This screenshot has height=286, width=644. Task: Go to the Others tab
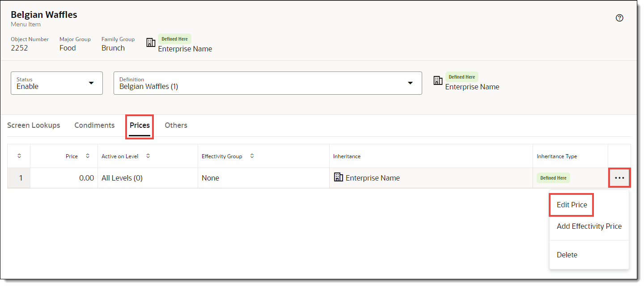pos(176,125)
